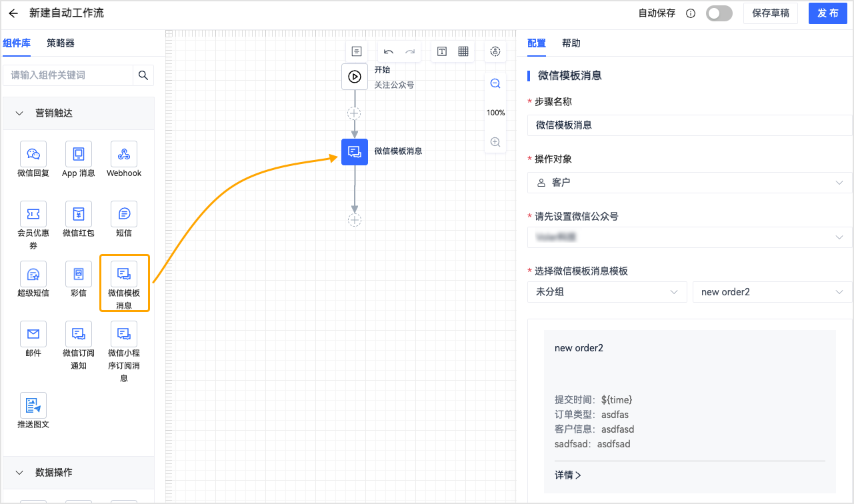Select the 推送图文 component
854x504 pixels.
pos(33,411)
